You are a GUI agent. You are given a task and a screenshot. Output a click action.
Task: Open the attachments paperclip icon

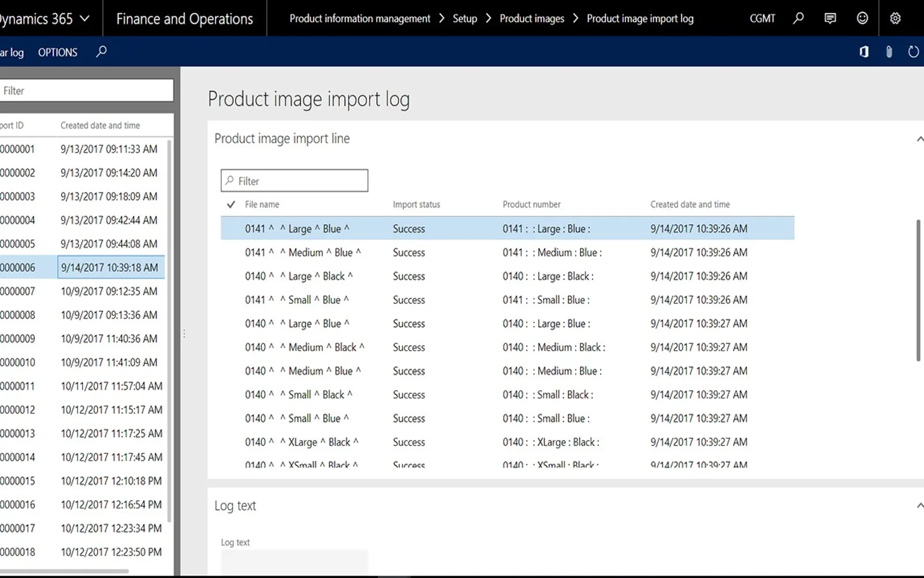[889, 52]
